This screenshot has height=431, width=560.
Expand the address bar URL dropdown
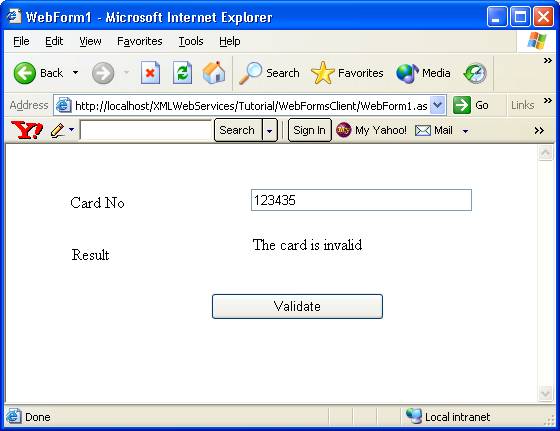coord(438,105)
